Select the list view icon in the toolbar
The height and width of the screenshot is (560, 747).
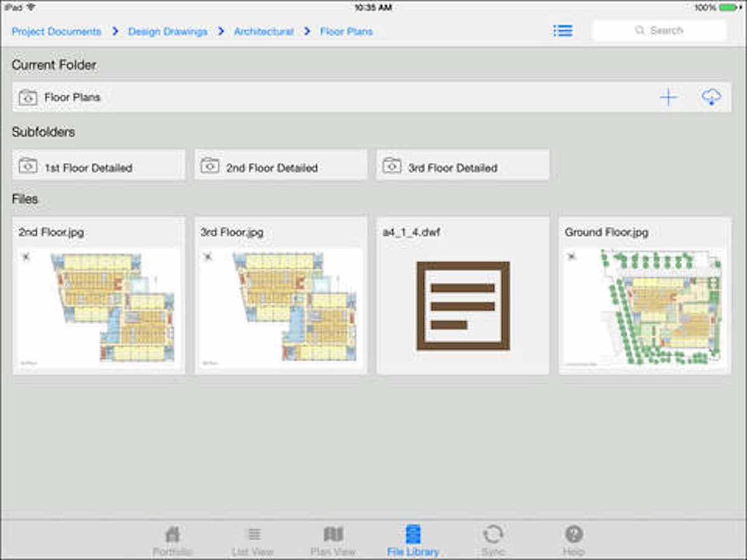point(562,30)
